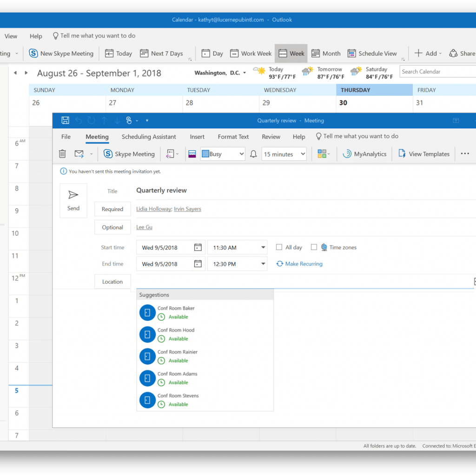Image resolution: width=476 pixels, height=476 pixels.
Task: Click the Save icon in meeting title bar
Action: tap(65, 120)
